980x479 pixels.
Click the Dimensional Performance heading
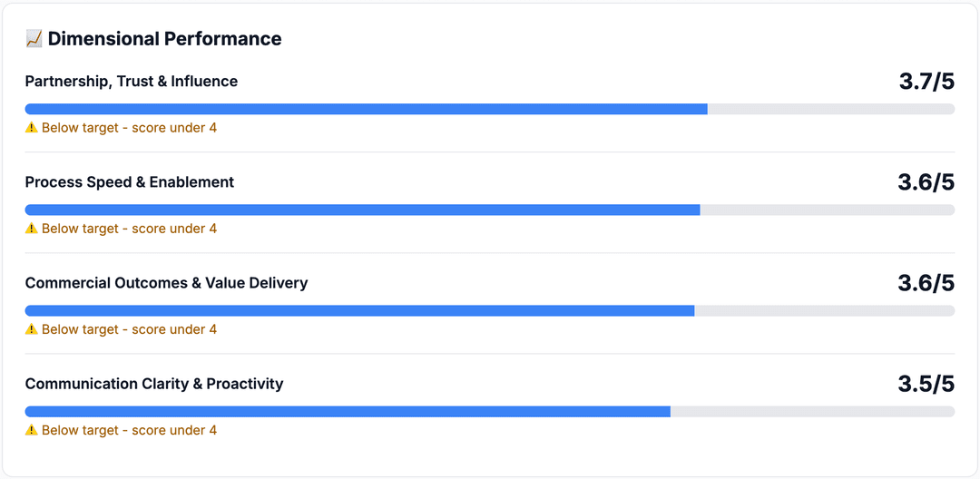(x=164, y=39)
